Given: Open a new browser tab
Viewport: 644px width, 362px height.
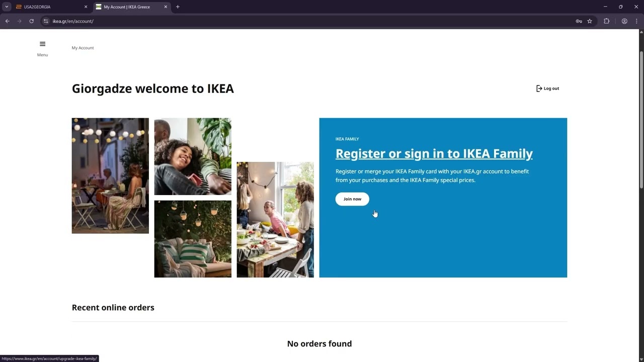Looking at the screenshot, I should coord(178,7).
